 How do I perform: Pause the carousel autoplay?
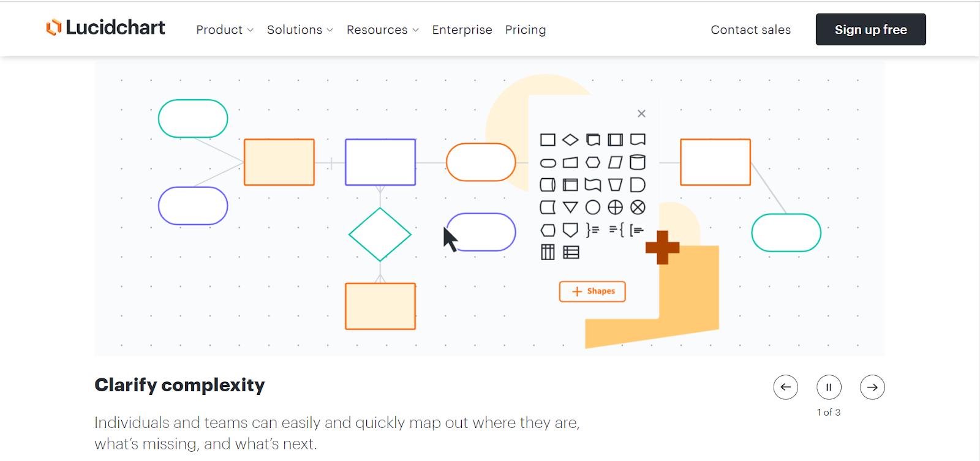tap(829, 387)
